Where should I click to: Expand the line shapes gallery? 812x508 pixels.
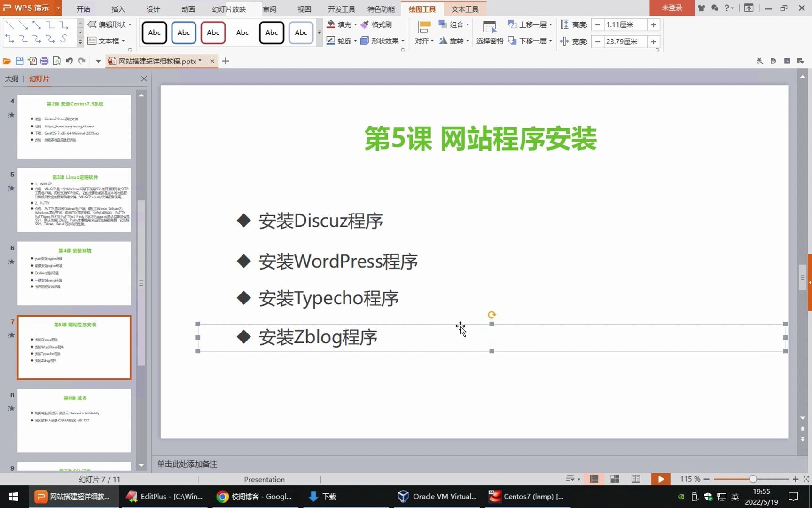pyautogui.click(x=80, y=42)
